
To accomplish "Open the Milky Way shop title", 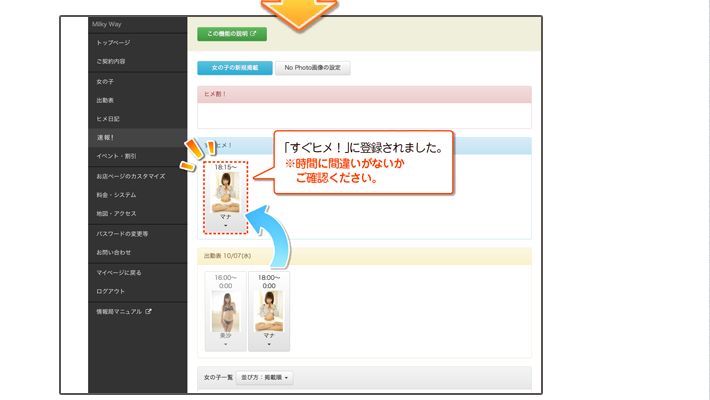I will pyautogui.click(x=106, y=24).
